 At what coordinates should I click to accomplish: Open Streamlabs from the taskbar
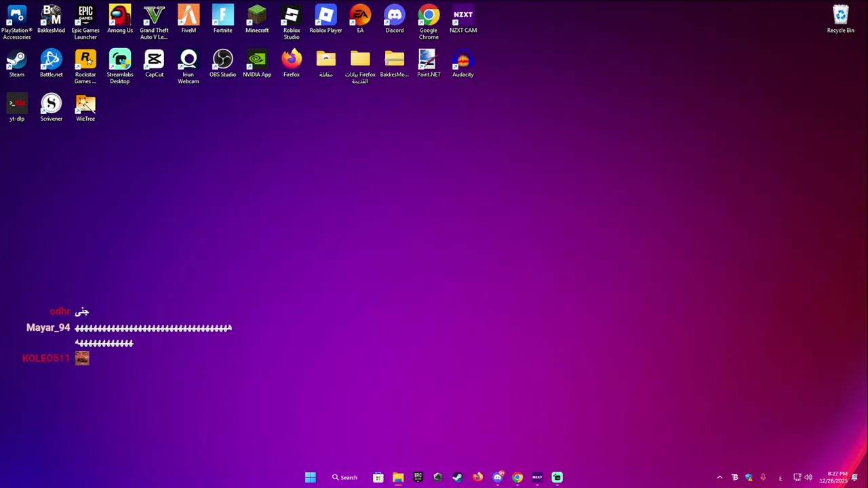557,477
